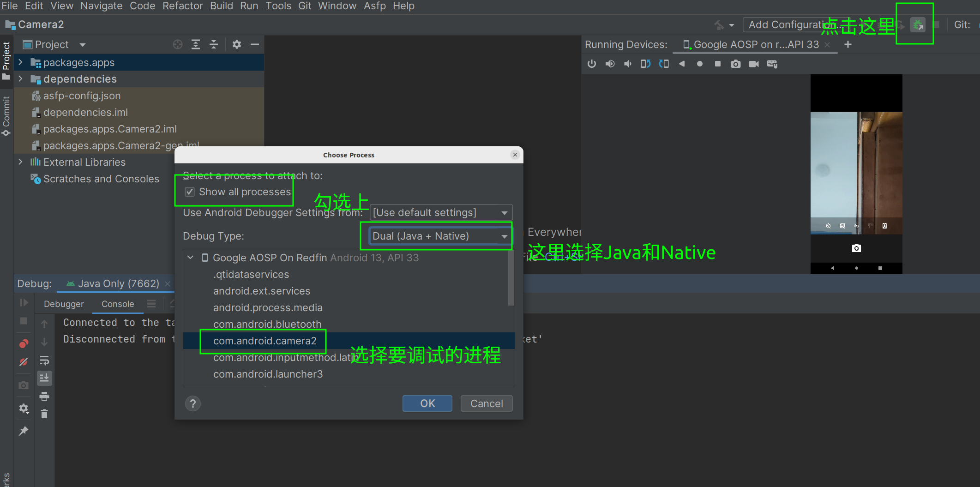Rotate the emulator screen left
The height and width of the screenshot is (487, 980).
tap(645, 64)
